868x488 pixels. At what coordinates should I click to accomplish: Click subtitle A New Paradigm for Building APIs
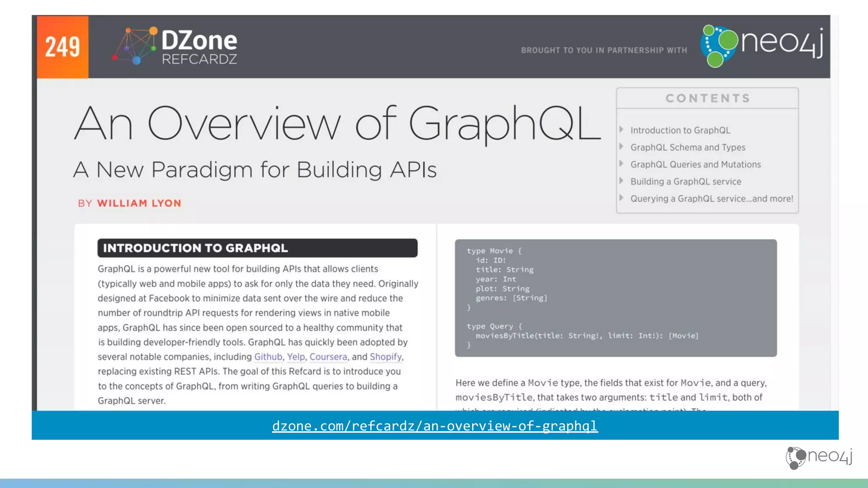(x=255, y=170)
